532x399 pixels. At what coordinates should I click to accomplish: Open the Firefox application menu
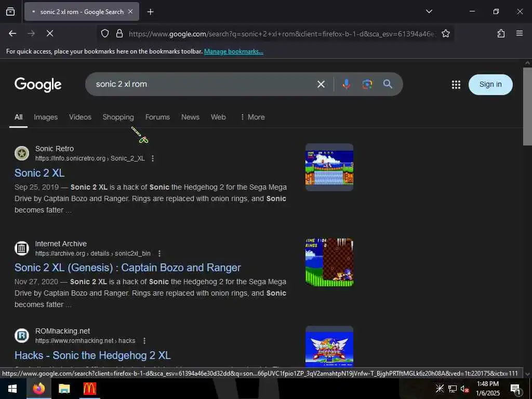(519, 33)
